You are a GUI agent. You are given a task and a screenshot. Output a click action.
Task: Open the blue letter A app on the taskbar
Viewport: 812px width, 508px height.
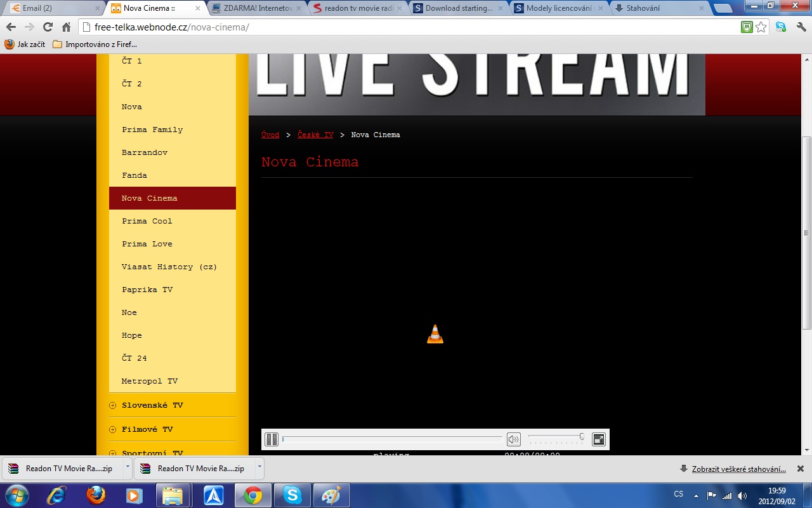pos(213,495)
